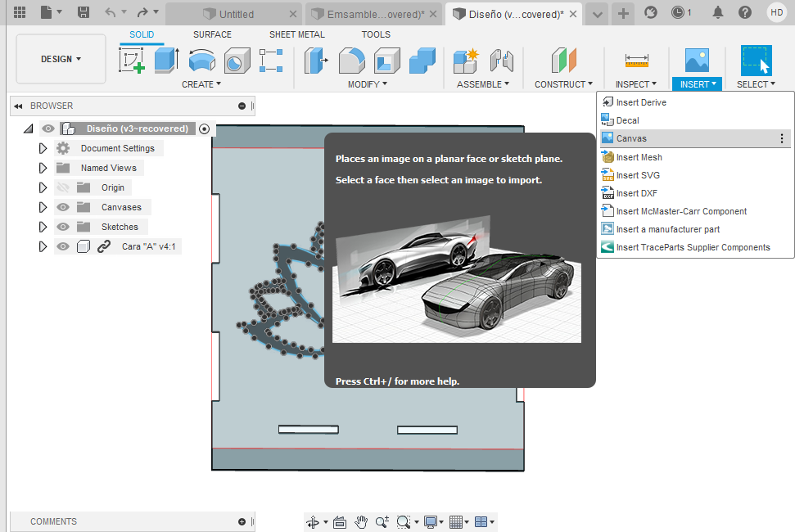The image size is (795, 532).
Task: Click the new design plus button
Action: coord(623,13)
